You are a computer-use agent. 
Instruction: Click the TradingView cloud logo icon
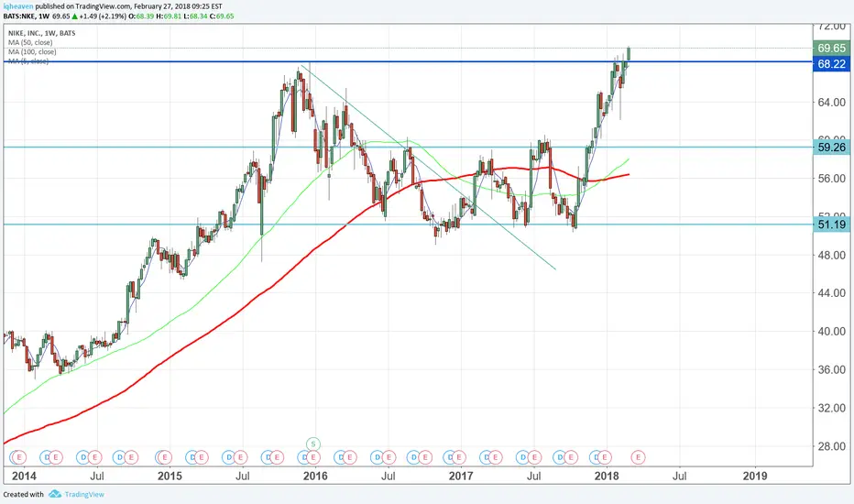pyautogui.click(x=54, y=494)
